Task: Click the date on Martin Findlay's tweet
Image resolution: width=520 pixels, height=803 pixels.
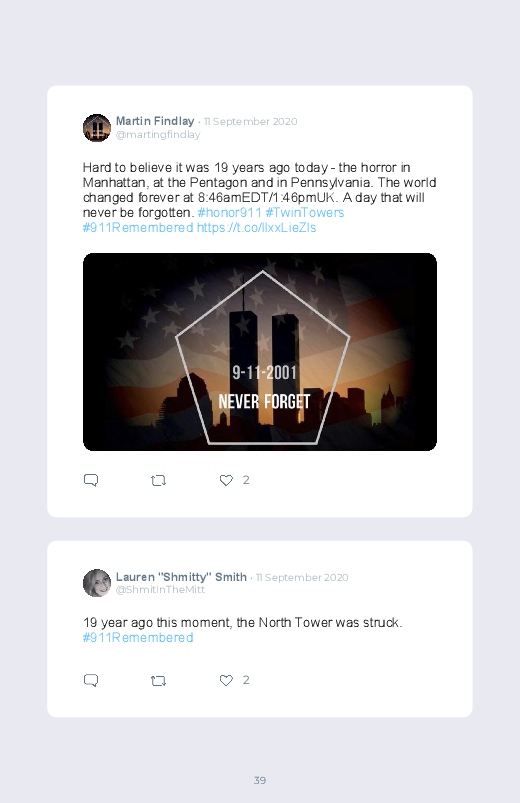Action: 250,121
